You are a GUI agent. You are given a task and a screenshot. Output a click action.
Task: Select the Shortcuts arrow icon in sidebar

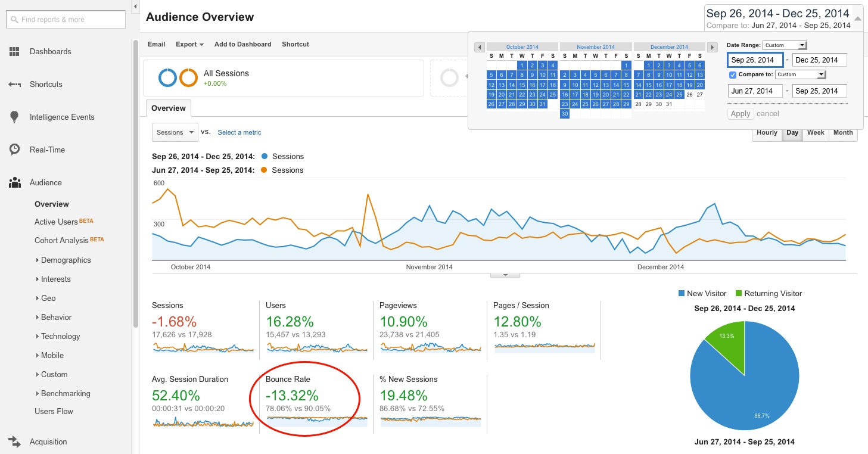[x=14, y=84]
